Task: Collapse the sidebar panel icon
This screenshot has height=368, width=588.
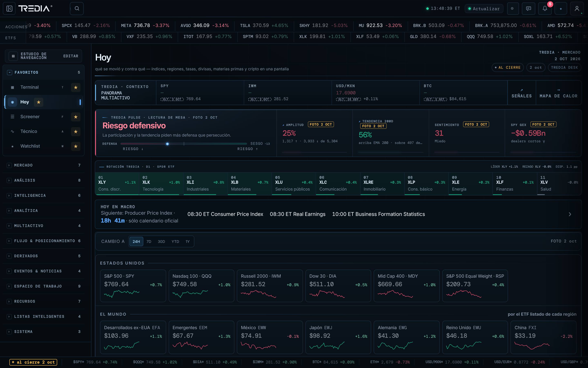Action: coord(9,9)
